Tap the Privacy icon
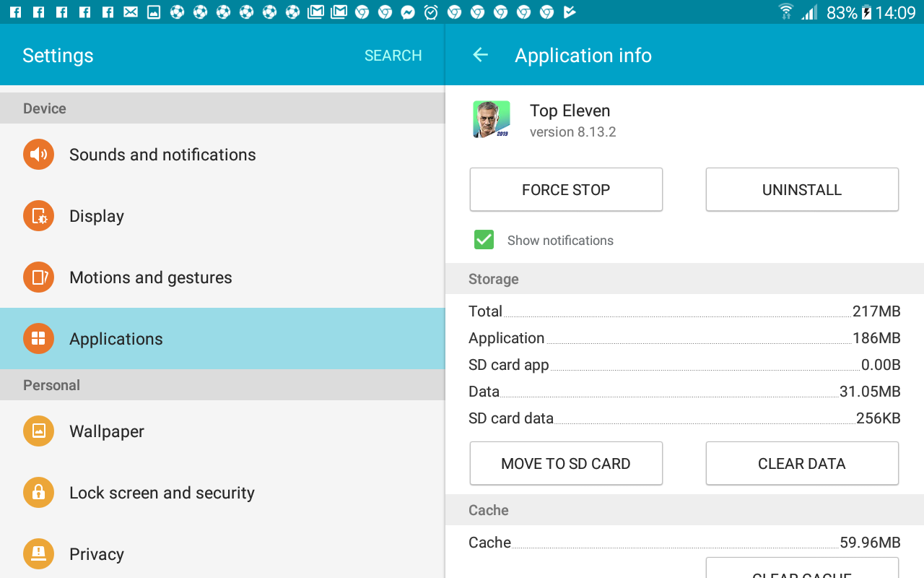The height and width of the screenshot is (578, 924). [x=38, y=554]
